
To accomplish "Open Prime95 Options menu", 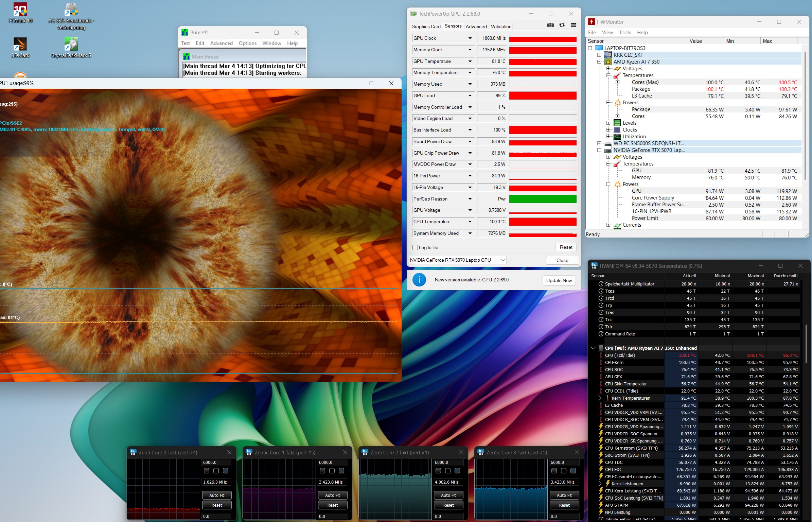I will pos(247,43).
